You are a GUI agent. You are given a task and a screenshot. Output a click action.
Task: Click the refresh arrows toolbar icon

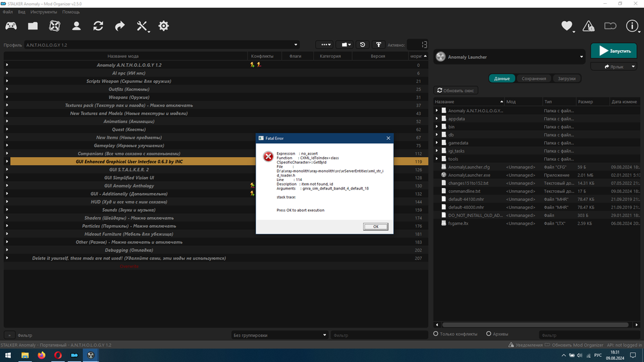point(98,26)
